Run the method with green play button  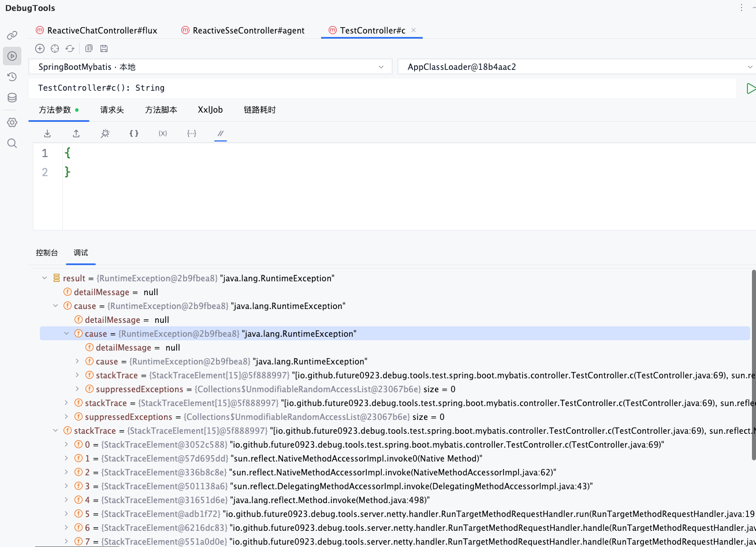pos(751,88)
